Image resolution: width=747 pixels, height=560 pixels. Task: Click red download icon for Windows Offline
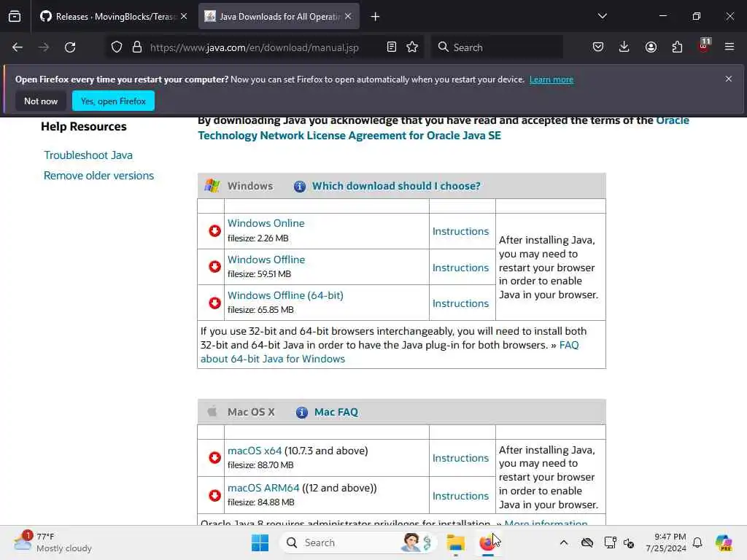coord(215,267)
